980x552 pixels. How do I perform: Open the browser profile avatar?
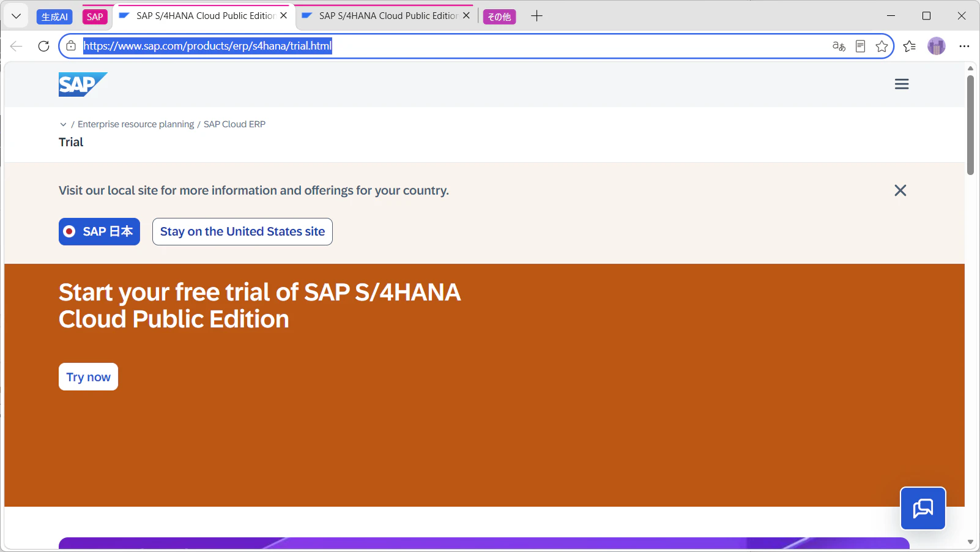pyautogui.click(x=937, y=46)
